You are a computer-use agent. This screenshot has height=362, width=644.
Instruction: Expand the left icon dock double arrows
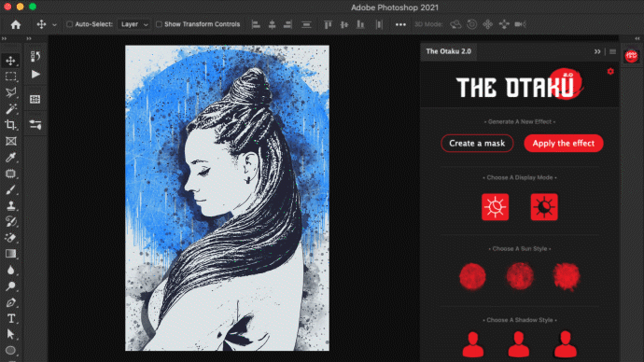[x=29, y=38]
